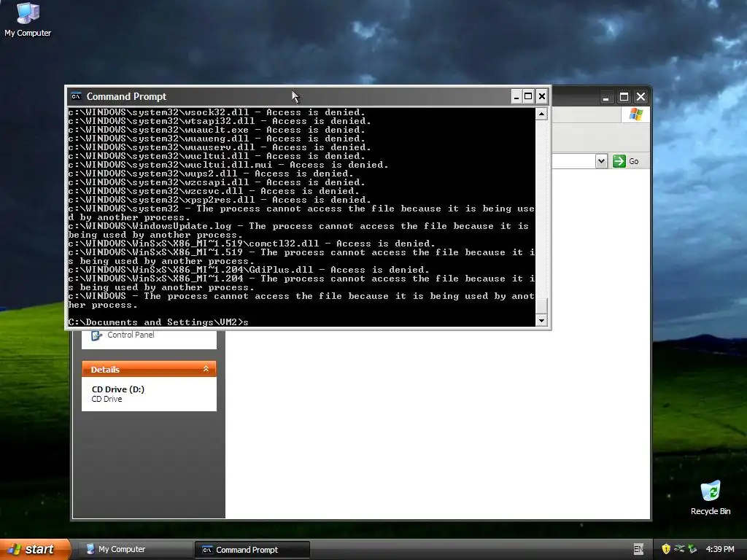Open the Recycle Bin desktop icon
Viewport: 747px width, 560px height.
tap(711, 497)
